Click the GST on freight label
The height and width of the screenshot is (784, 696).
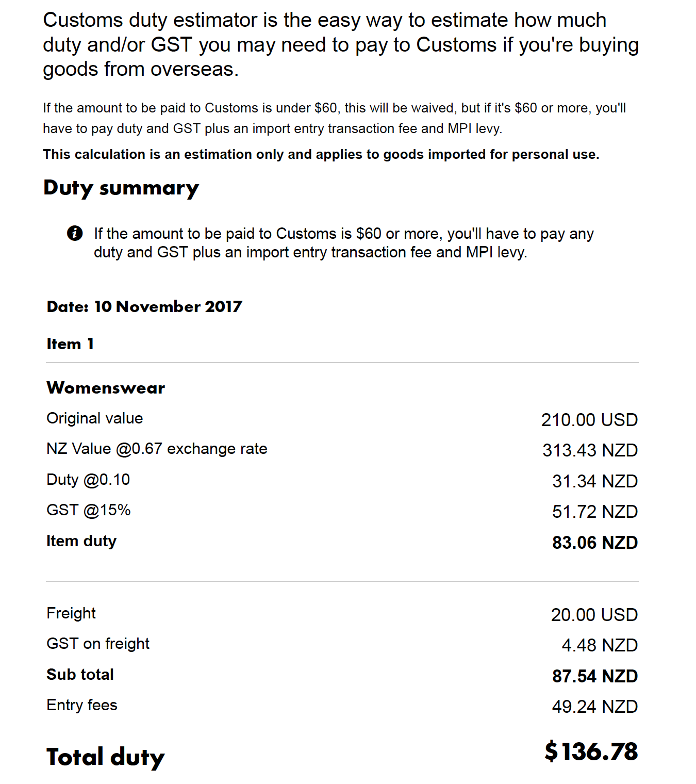(x=98, y=644)
